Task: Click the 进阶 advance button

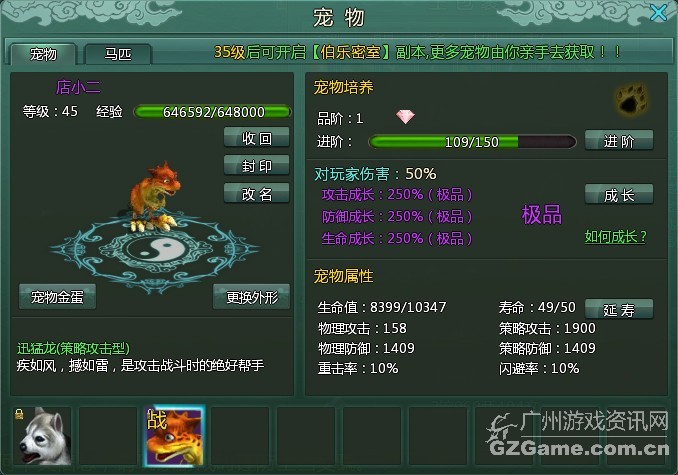Action: 619,141
